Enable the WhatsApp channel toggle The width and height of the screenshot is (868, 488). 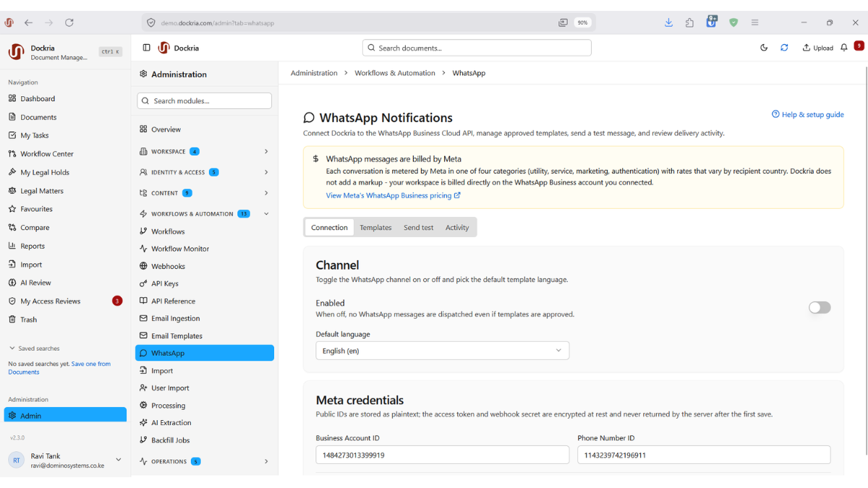click(x=820, y=307)
